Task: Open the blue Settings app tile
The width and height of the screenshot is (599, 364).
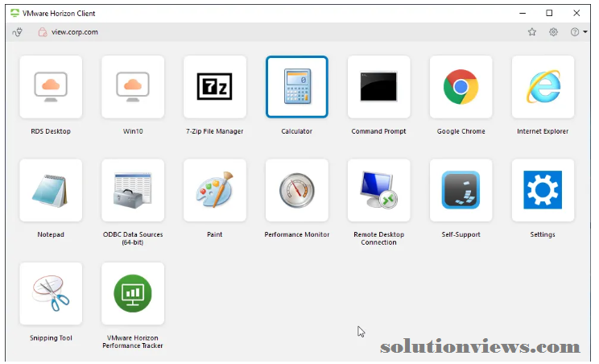Action: coord(543,190)
